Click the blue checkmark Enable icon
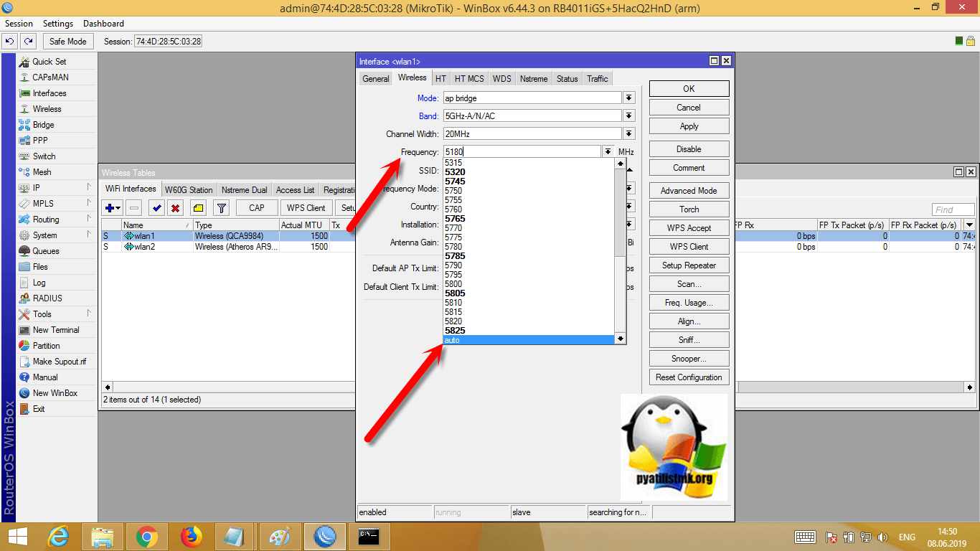980x551 pixels. click(156, 208)
